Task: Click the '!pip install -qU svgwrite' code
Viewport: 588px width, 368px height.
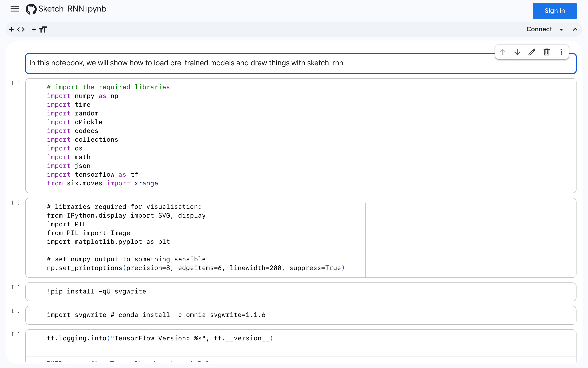Action: pyautogui.click(x=96, y=291)
